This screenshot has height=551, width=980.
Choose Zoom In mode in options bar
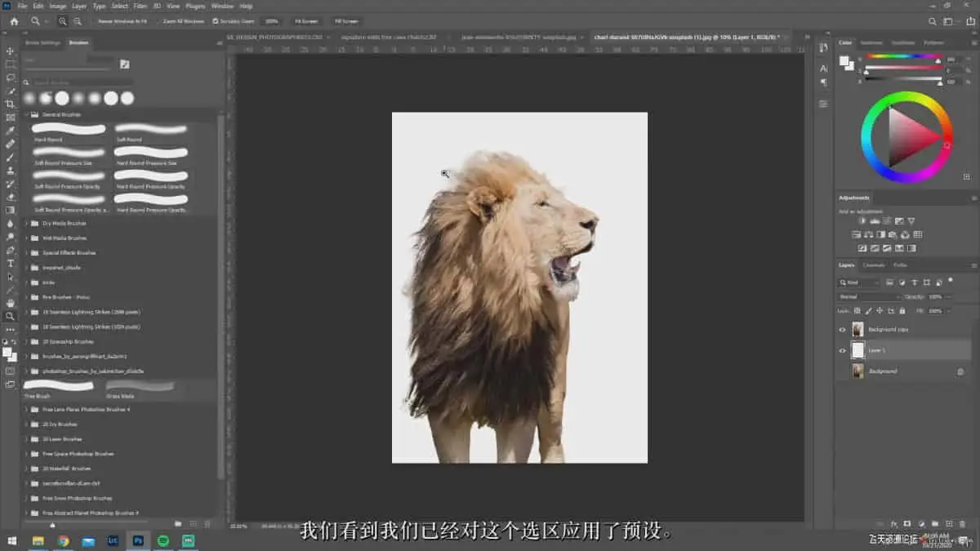pos(65,21)
